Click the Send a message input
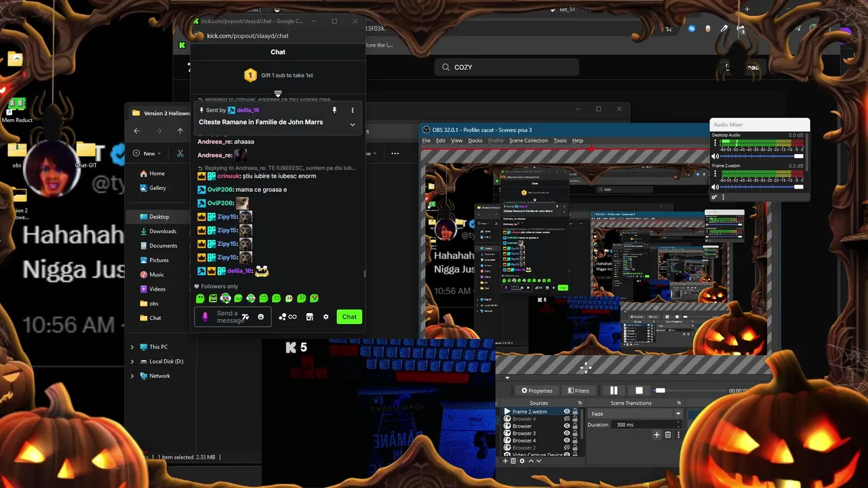 point(233,317)
